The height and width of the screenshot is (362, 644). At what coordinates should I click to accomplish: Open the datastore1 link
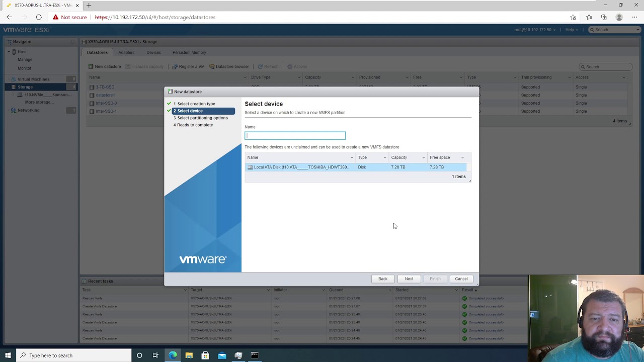tap(105, 95)
